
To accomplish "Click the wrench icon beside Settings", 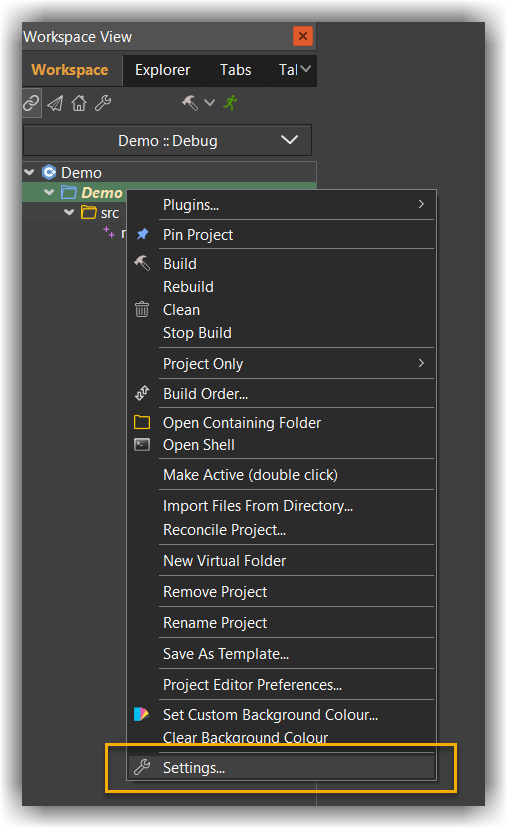I will 142,767.
